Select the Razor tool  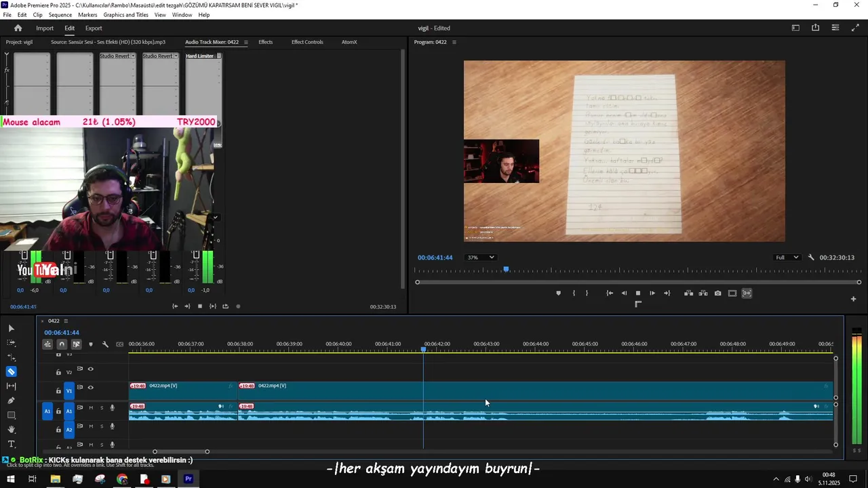click(x=11, y=371)
